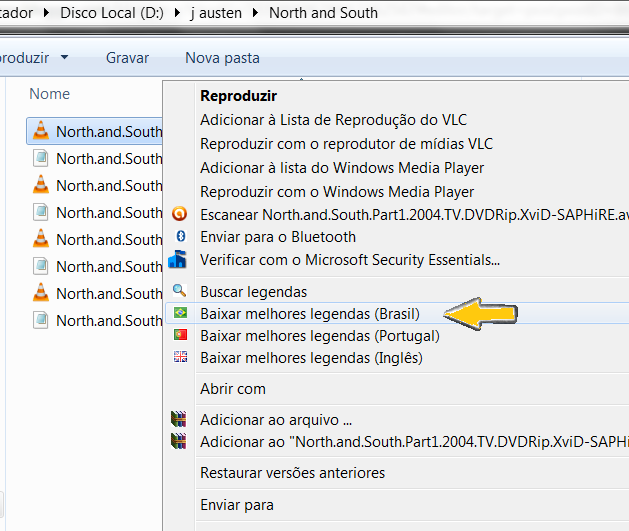Go to Disco Local (D:) in address bar
Screen dimensions: 629x531
[x=112, y=13]
